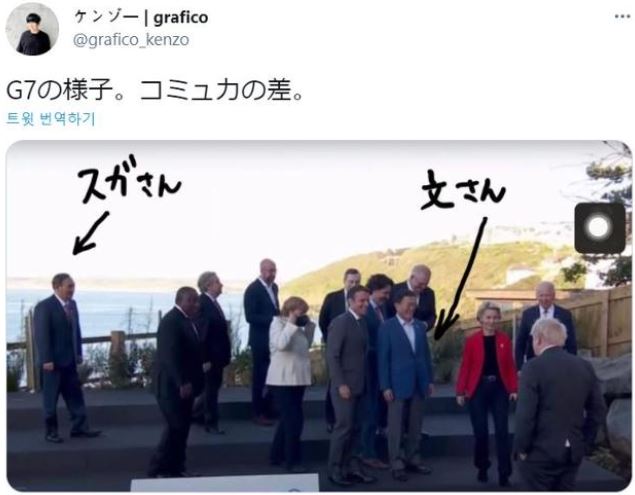Screen dimensions: 635x495
Task: Visit the @grafico_kenzo handle link
Action: pyautogui.click(x=131, y=40)
